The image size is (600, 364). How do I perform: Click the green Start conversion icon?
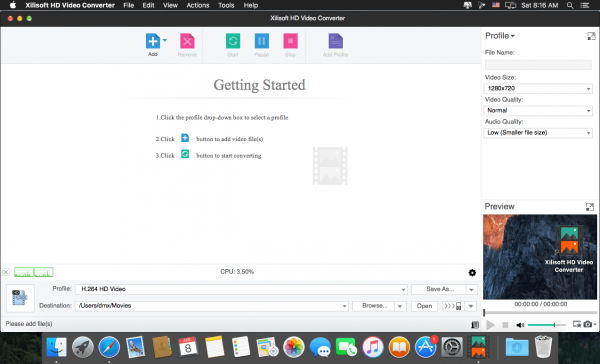tap(233, 41)
